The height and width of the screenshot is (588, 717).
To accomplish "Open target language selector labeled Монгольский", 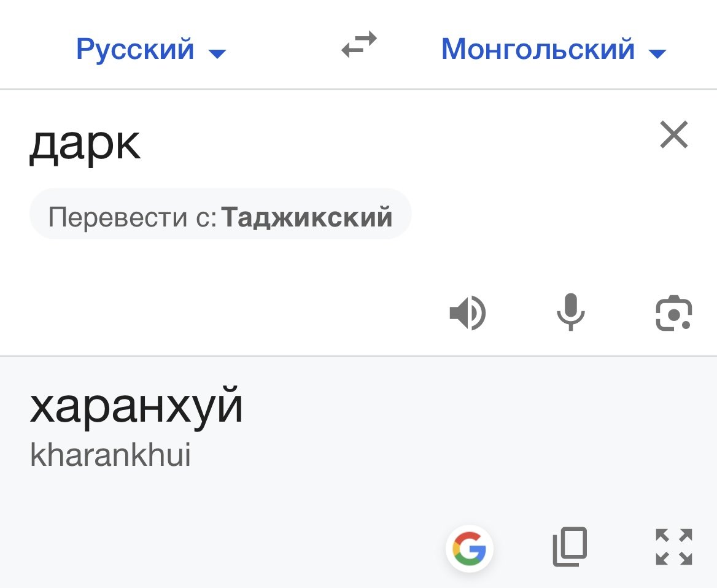I will [x=538, y=48].
